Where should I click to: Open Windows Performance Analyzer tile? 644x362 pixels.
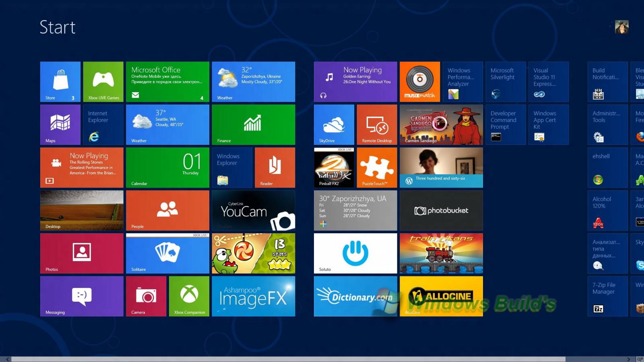(463, 82)
